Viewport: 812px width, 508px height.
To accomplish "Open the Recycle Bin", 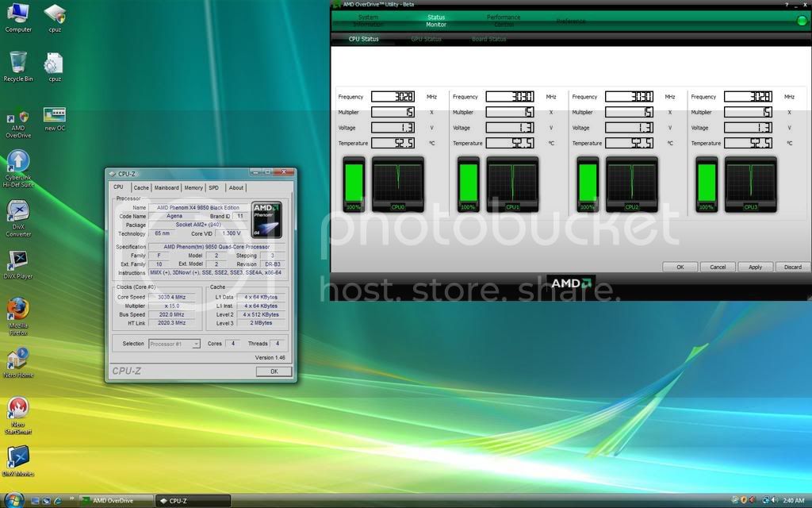I will coord(18,67).
